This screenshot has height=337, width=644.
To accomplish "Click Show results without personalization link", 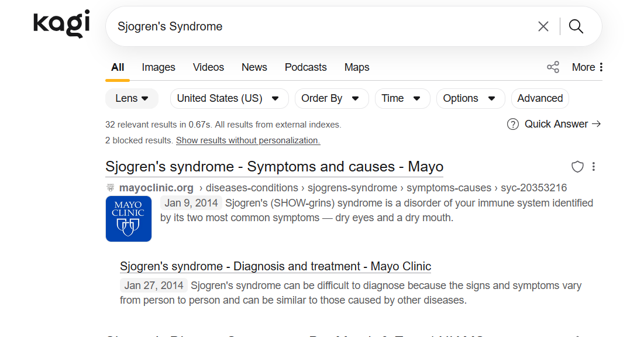I will tap(248, 140).
